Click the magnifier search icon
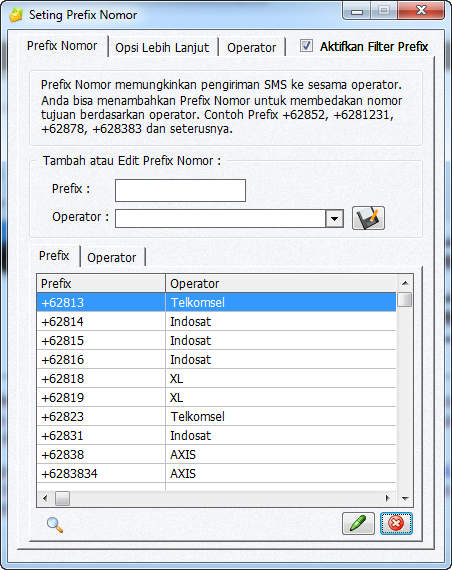Viewport: 452px width, 570px height. 55,525
